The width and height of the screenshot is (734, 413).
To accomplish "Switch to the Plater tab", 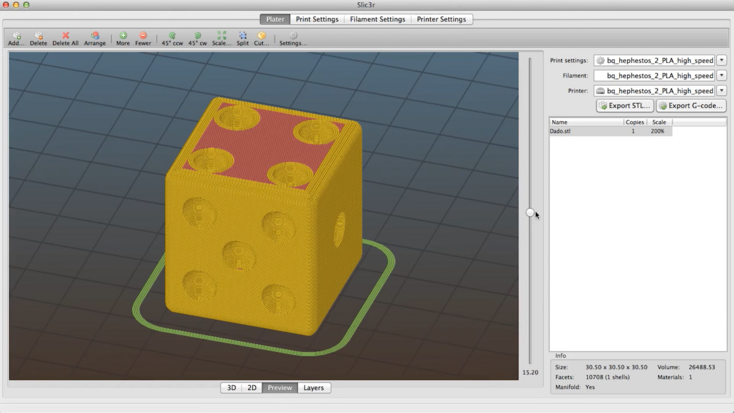I will (x=275, y=19).
